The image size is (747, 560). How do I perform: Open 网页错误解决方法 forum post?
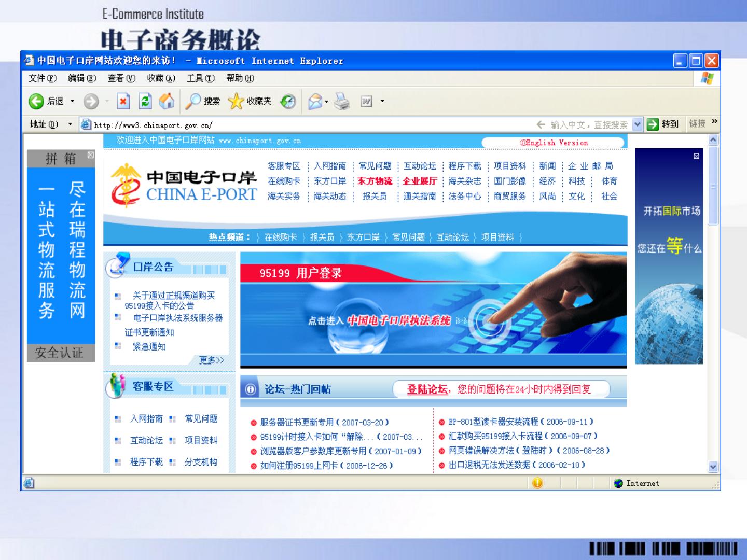click(529, 451)
